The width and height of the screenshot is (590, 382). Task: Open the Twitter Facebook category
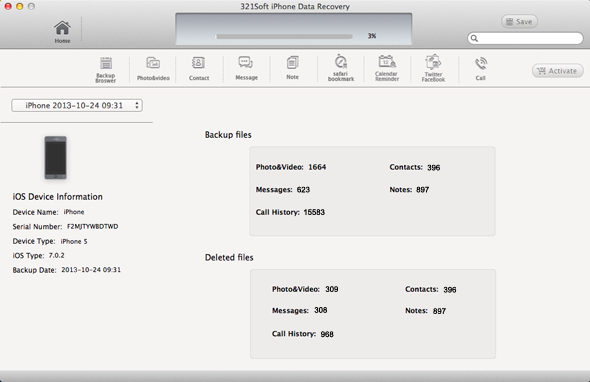pos(433,68)
